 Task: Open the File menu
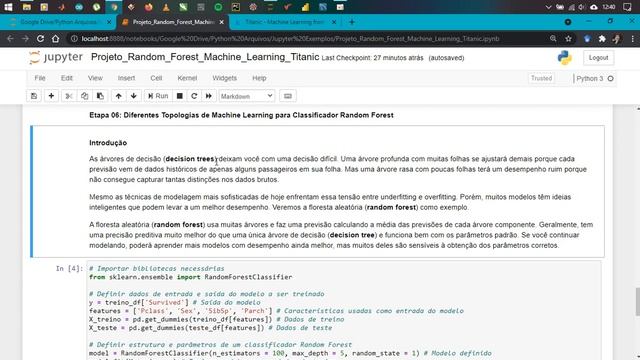point(40,78)
